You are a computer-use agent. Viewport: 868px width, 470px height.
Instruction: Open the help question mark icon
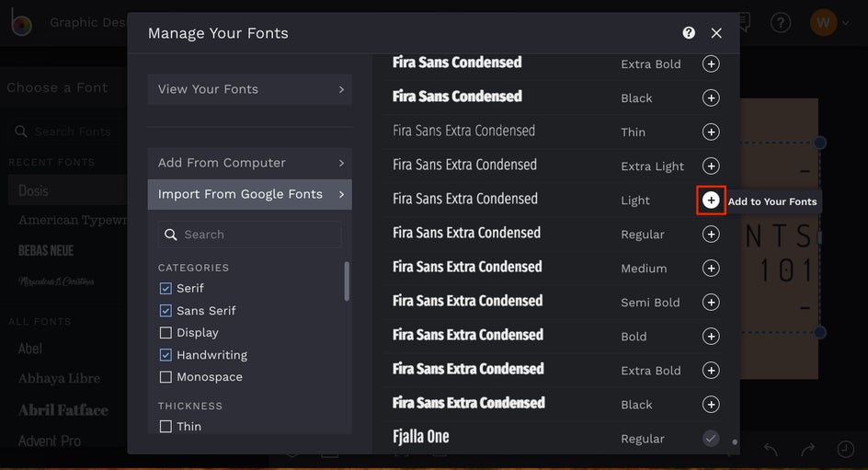pos(689,33)
